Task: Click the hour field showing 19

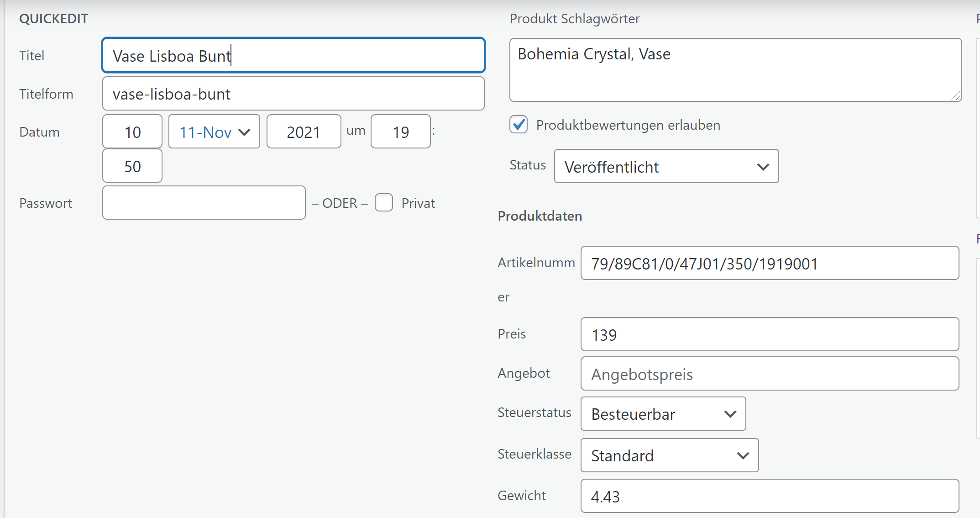Action: [x=401, y=132]
